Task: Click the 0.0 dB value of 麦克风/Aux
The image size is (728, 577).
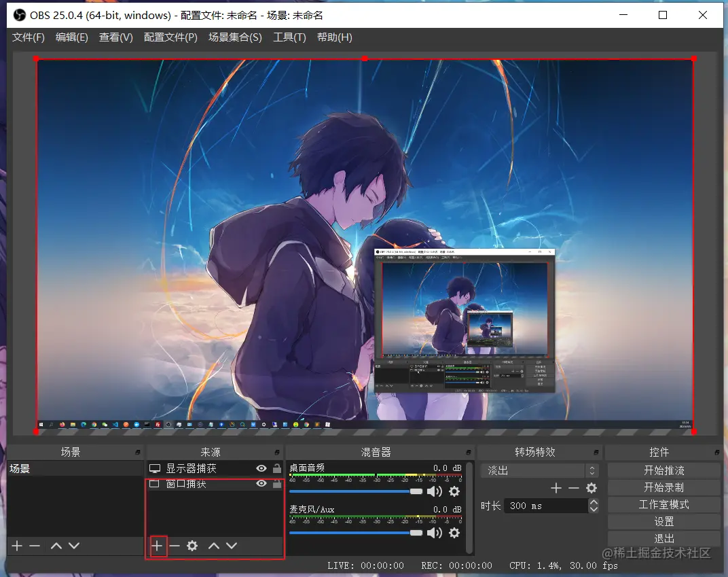Action: point(447,509)
